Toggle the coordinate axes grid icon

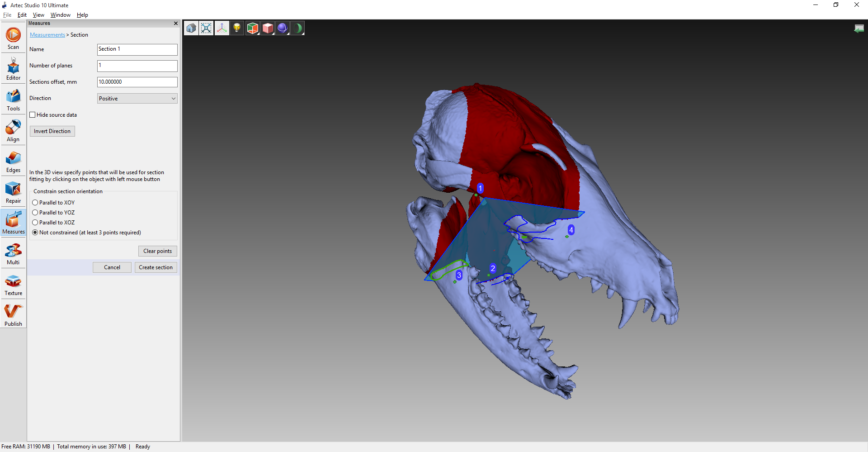tap(222, 28)
